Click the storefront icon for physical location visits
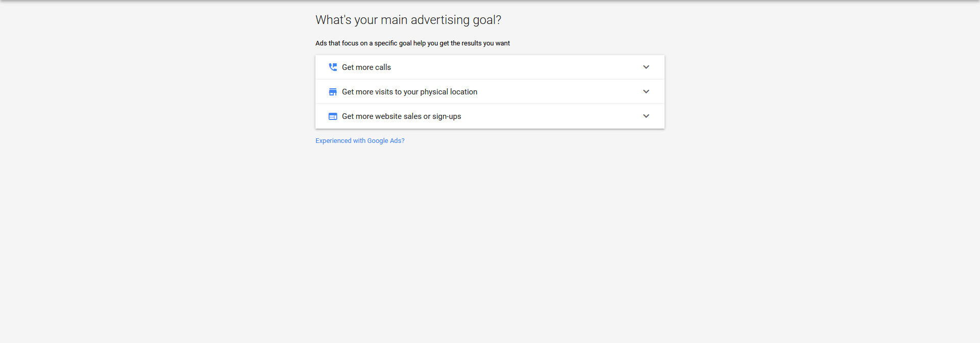The image size is (980, 343). 333,92
